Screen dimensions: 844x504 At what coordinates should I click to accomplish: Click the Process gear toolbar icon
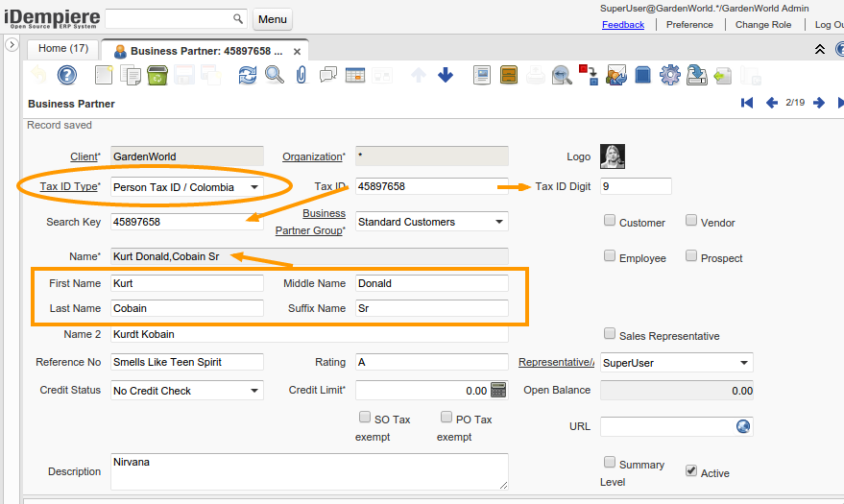669,75
